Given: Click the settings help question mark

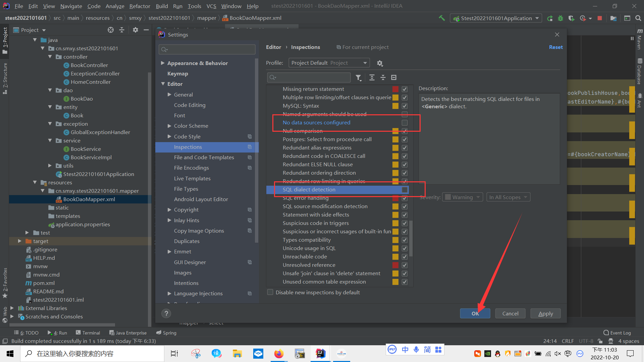Looking at the screenshot, I should pos(166,313).
